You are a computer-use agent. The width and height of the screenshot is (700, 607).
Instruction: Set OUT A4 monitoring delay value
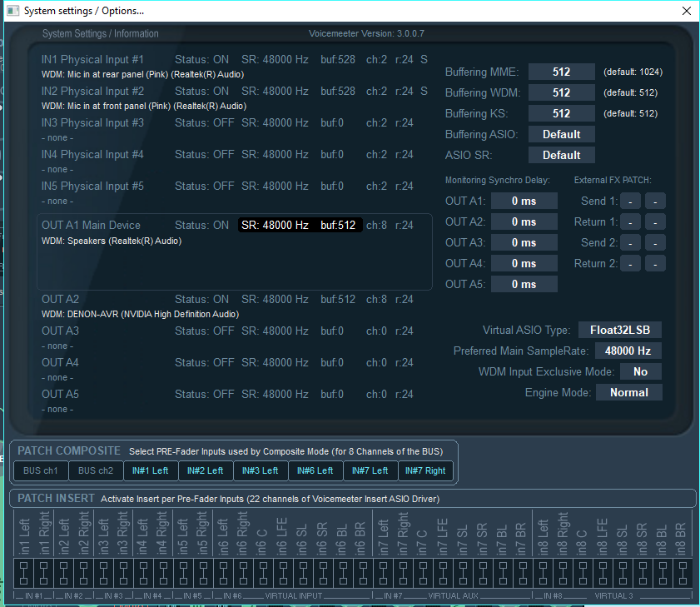coord(524,263)
